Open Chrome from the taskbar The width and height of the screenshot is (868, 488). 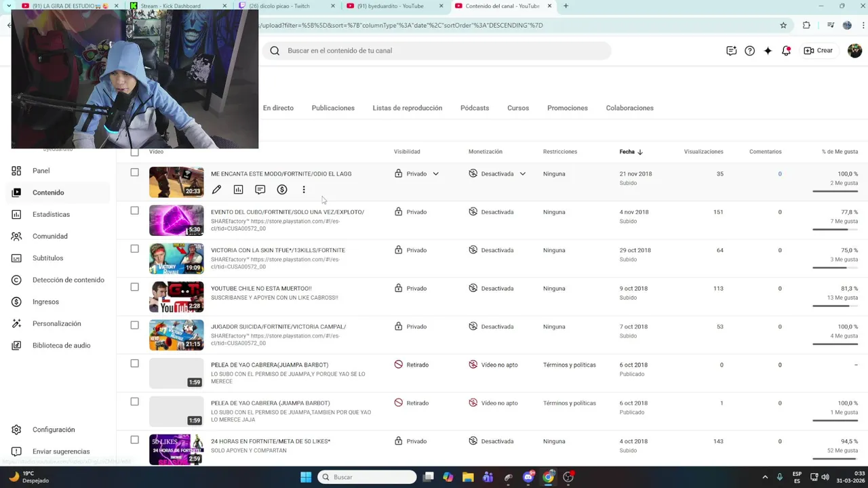[x=548, y=477]
